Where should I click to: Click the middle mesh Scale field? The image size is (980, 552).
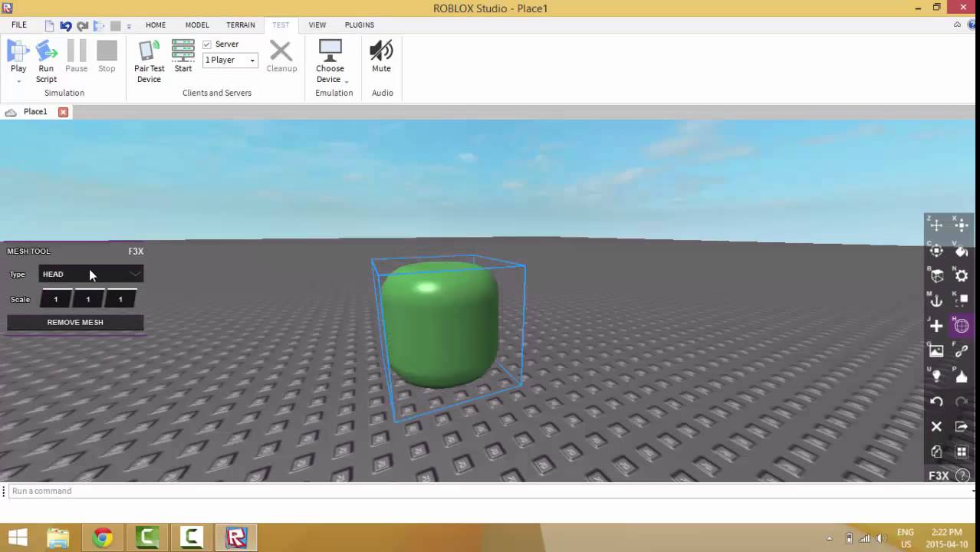click(x=88, y=299)
